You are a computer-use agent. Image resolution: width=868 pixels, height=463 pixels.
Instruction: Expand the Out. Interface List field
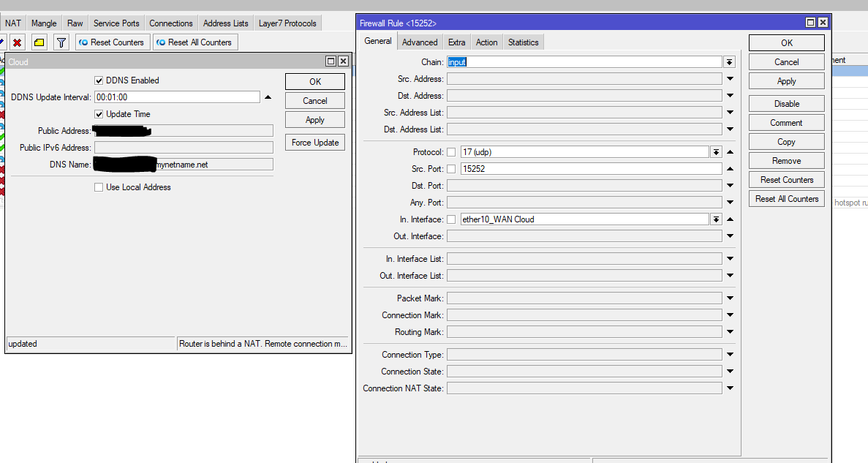(x=731, y=275)
